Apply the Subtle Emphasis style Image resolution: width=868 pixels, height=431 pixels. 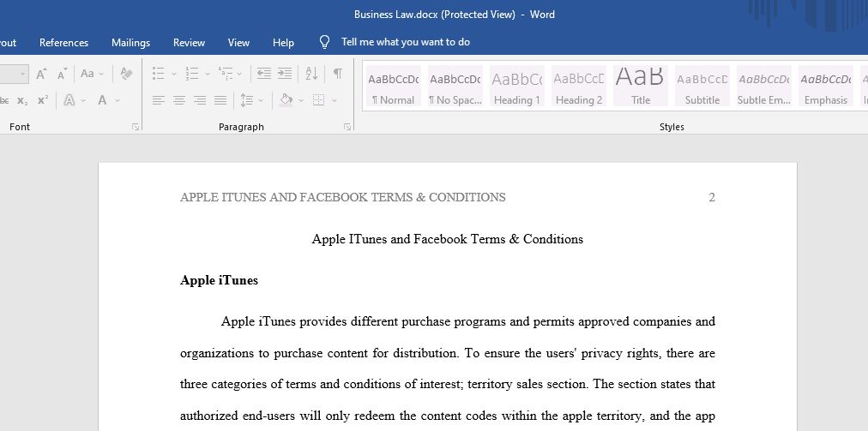(x=764, y=86)
